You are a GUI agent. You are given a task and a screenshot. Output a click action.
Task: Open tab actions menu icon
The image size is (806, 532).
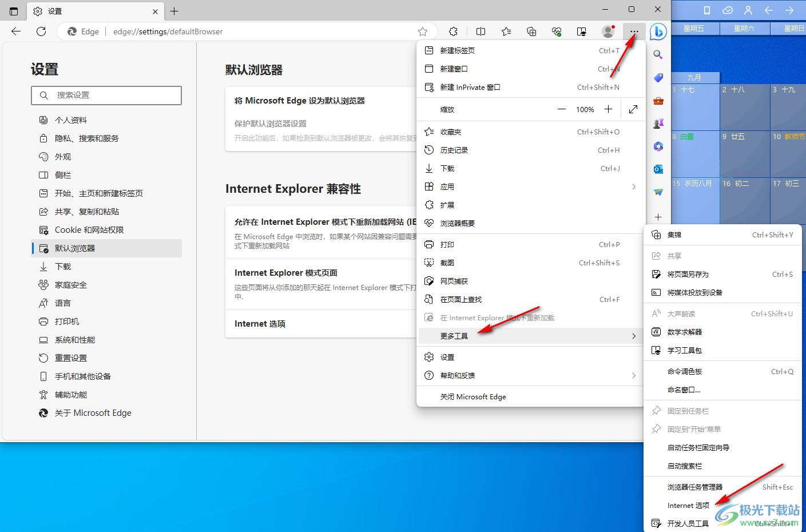(14, 11)
